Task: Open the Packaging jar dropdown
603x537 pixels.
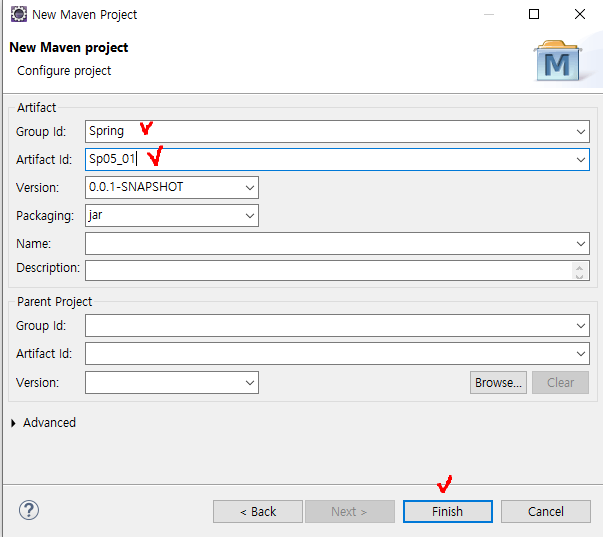Action: (250, 216)
